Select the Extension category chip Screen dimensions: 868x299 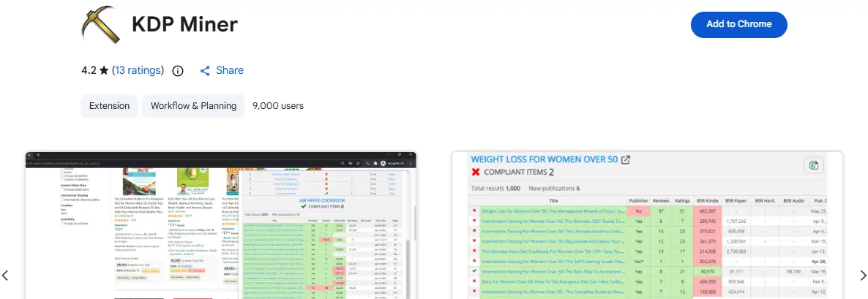(109, 106)
